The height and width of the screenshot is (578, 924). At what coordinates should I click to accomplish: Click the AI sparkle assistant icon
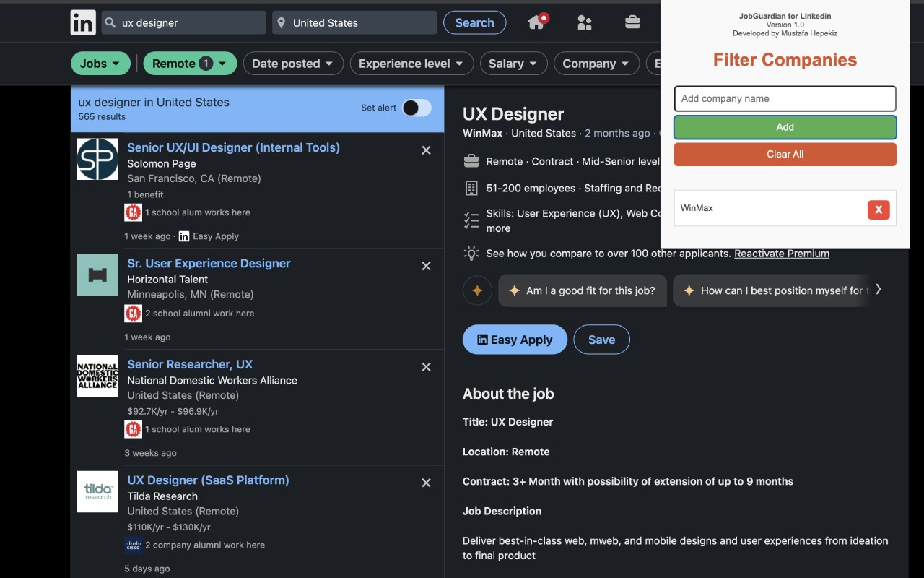(x=477, y=290)
